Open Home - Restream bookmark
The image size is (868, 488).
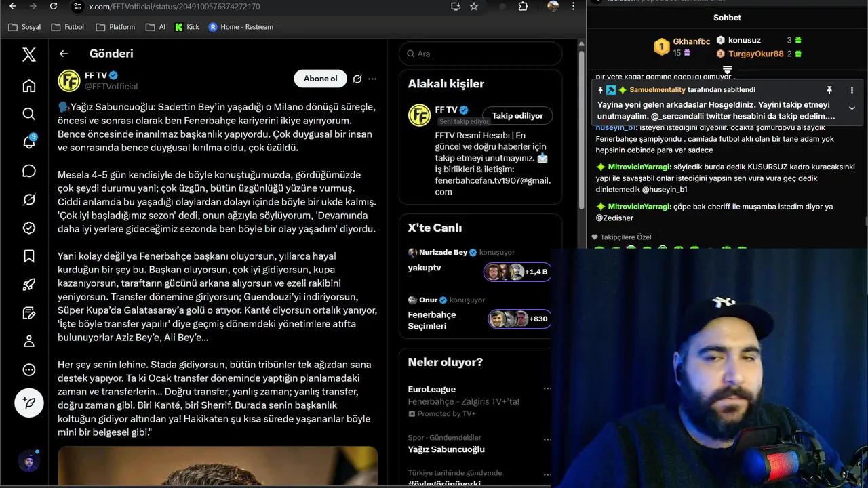(241, 27)
